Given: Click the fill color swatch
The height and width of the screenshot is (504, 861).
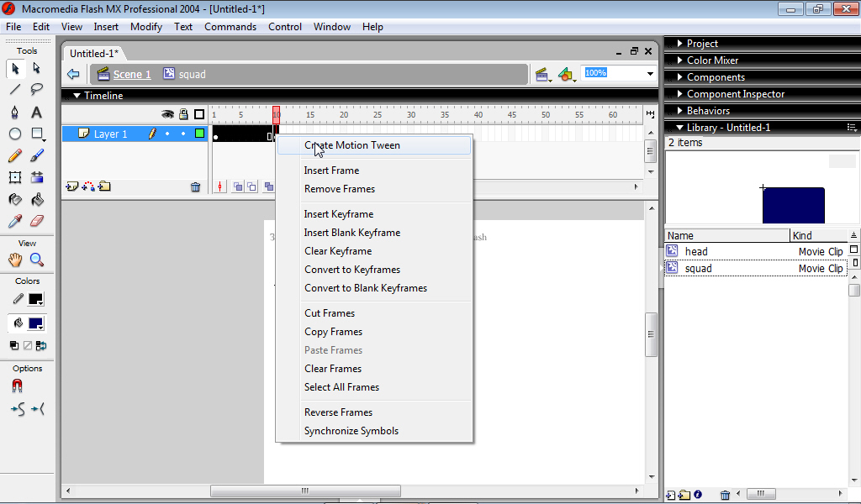Looking at the screenshot, I should tap(35, 323).
